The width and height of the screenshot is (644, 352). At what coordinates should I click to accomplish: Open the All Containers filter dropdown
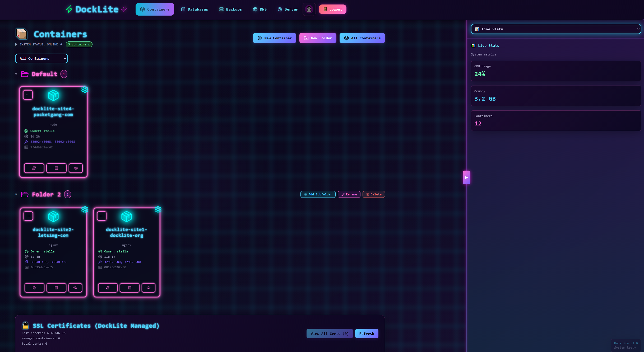coord(41,58)
